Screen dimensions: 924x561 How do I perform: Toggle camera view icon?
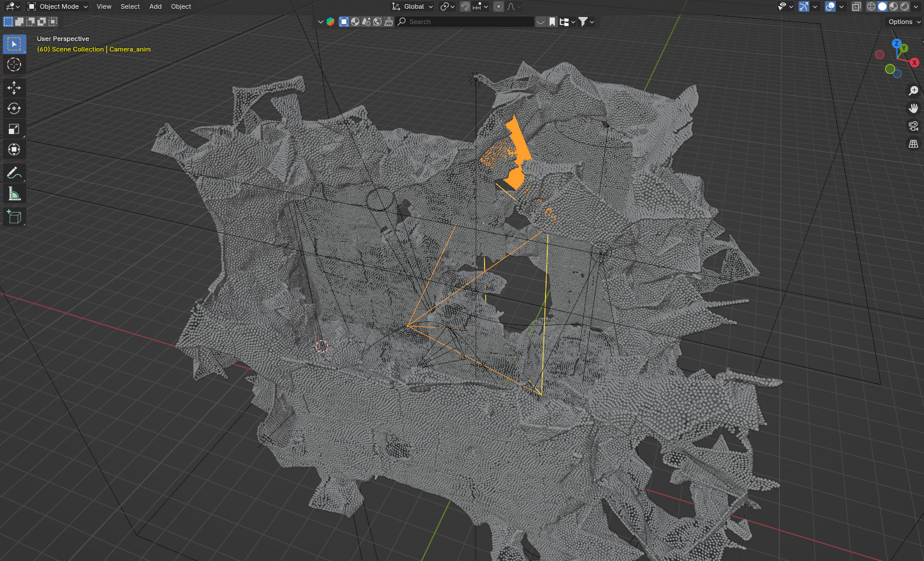913,126
